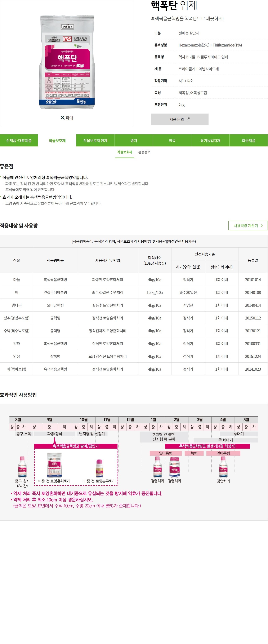Open the 사용약량 계산기 dosage calculator

point(248,225)
